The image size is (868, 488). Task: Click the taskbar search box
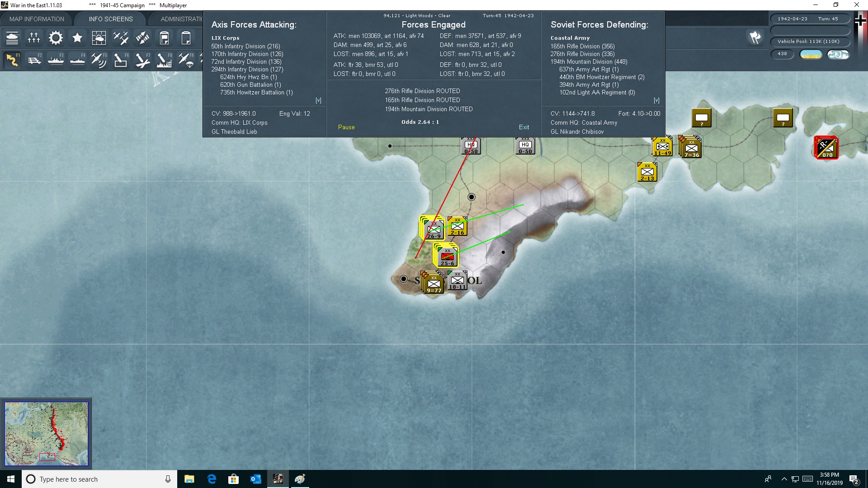pyautogui.click(x=99, y=479)
